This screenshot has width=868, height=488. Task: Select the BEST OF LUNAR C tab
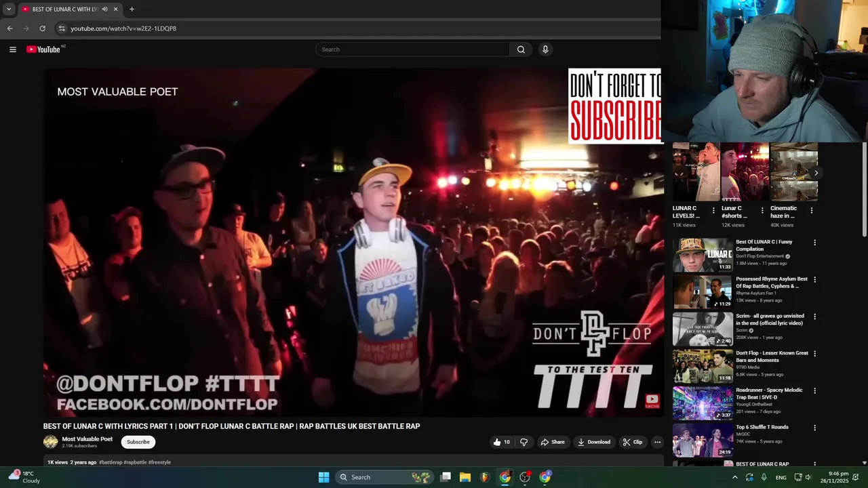[69, 9]
